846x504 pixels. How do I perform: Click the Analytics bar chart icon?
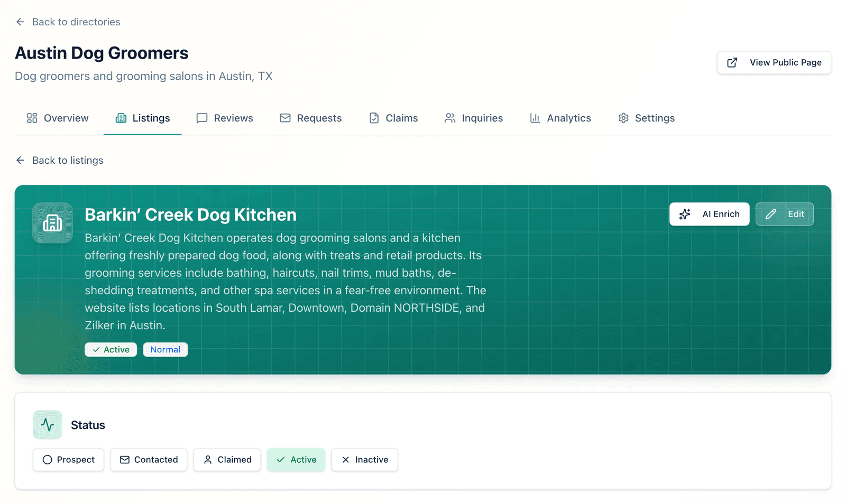coord(535,118)
